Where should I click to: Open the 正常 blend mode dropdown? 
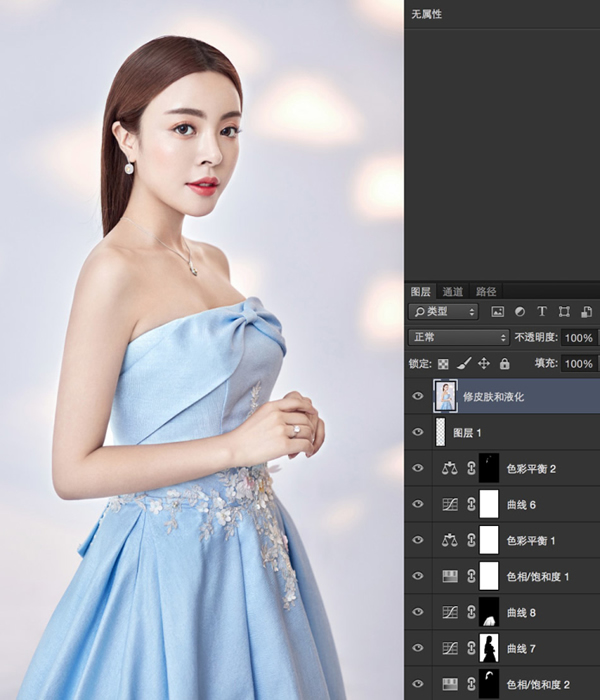(x=458, y=338)
